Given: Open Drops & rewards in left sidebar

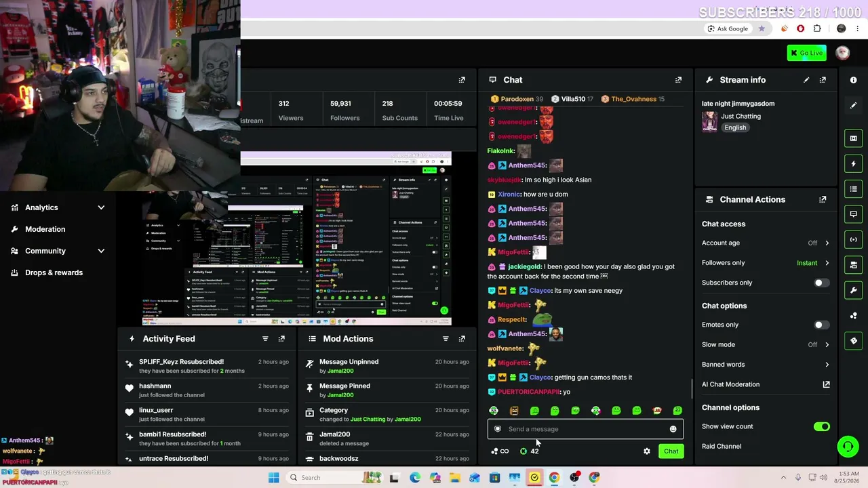Looking at the screenshot, I should [54, 272].
